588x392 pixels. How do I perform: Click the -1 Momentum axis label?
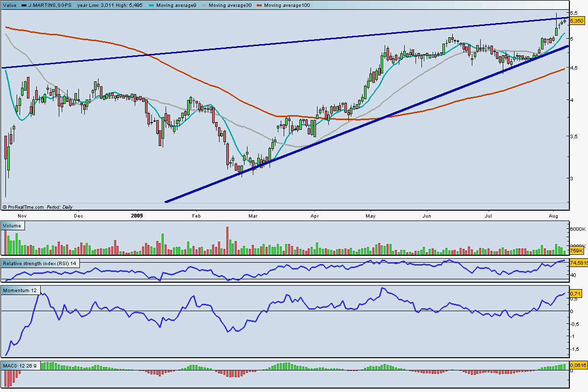click(572, 336)
